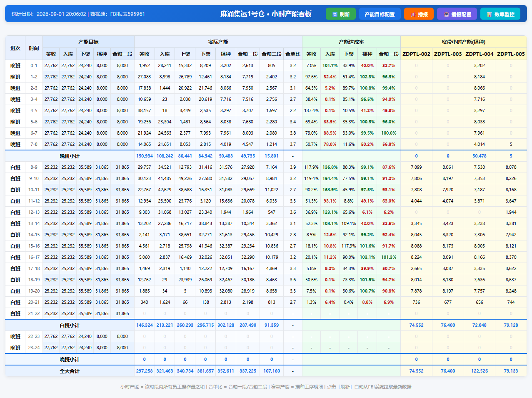
Task: Click the 白班 8-9 time slot cell
Action: pos(34,167)
